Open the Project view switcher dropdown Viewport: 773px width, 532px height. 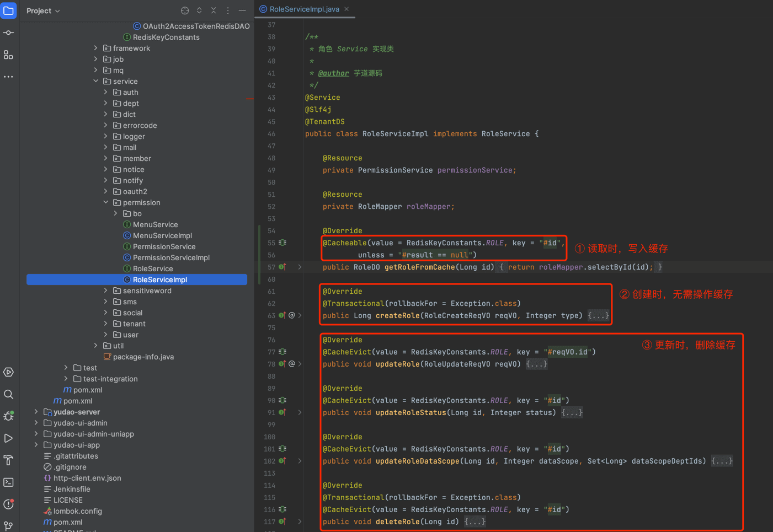click(43, 10)
